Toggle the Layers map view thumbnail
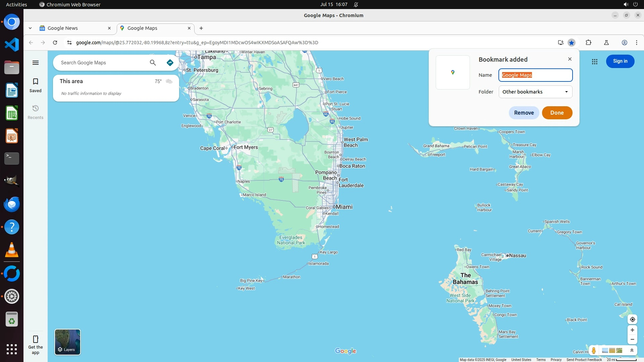Screen dimensions: 644x362 pyautogui.click(x=67, y=342)
